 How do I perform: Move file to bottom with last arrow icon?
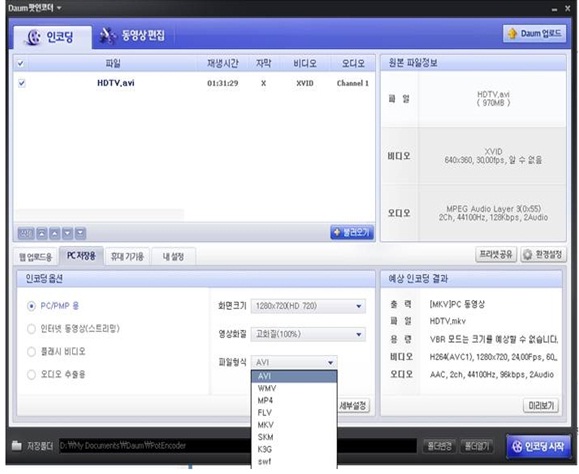(x=80, y=233)
